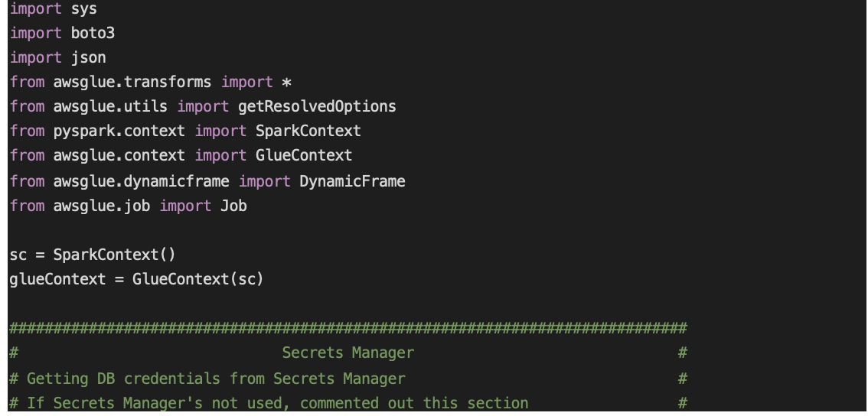868x416 pixels.
Task: Click the centered "Secrets Manager" comment heading
Action: click(x=348, y=353)
